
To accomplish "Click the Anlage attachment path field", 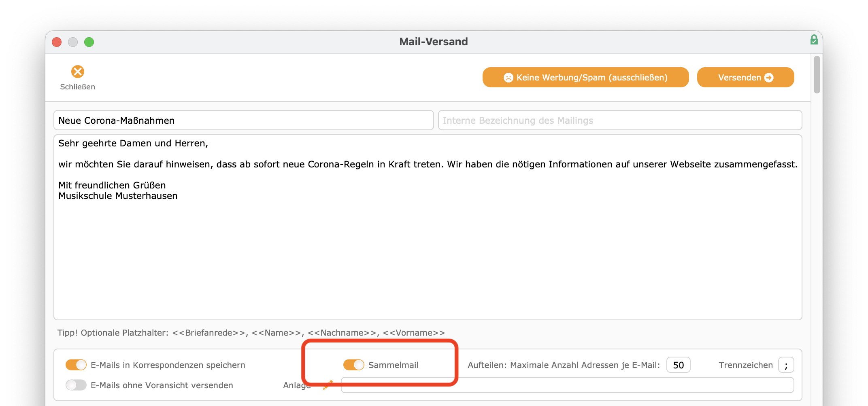I will pos(567,385).
